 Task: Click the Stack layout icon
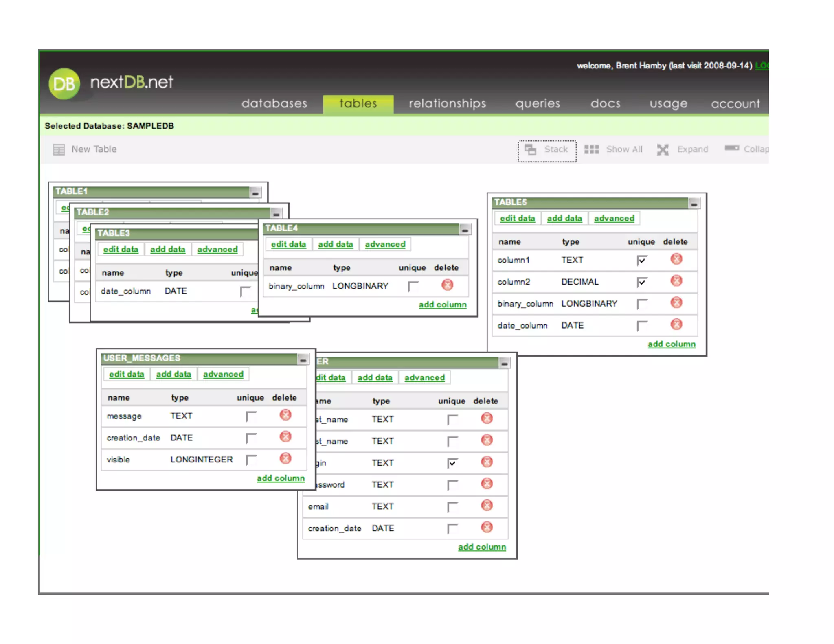(x=530, y=149)
